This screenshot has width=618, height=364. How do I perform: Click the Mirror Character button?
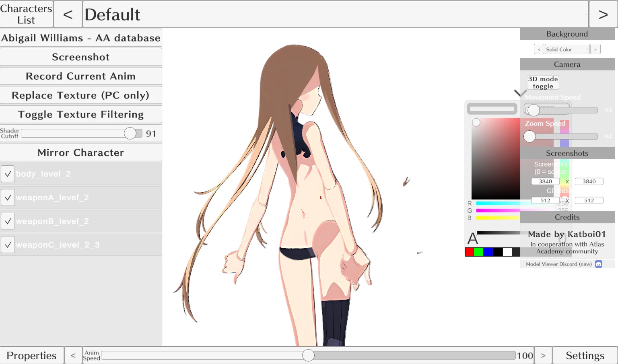coord(81,153)
